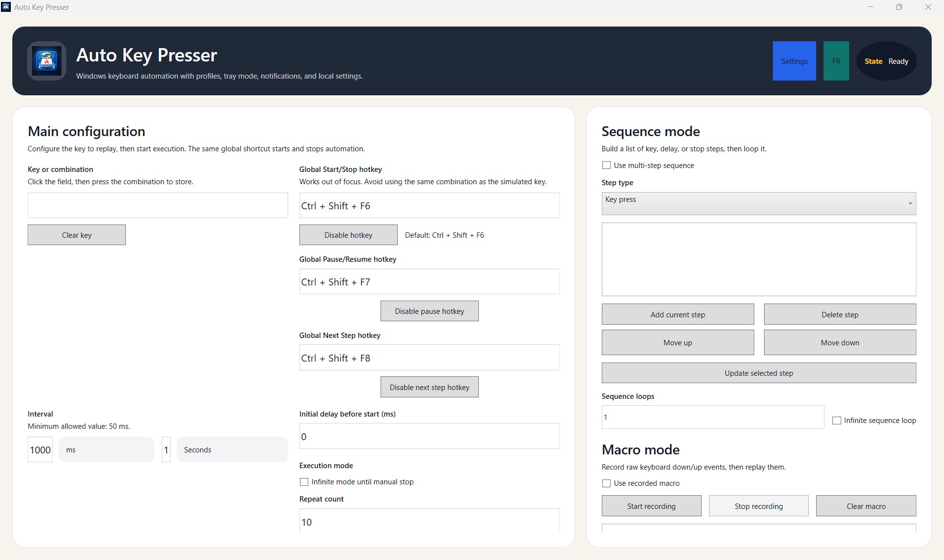Click Clear macro button
This screenshot has height=560, width=944.
tap(866, 506)
